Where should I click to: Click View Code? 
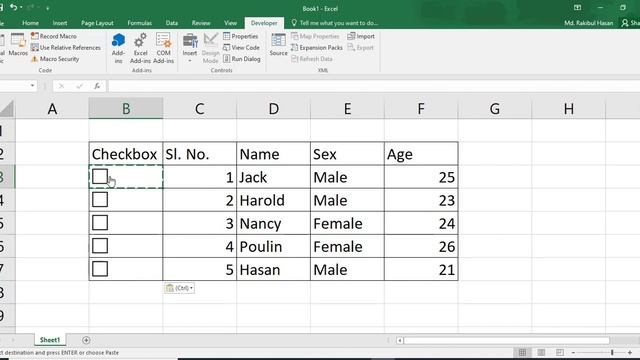241,47
